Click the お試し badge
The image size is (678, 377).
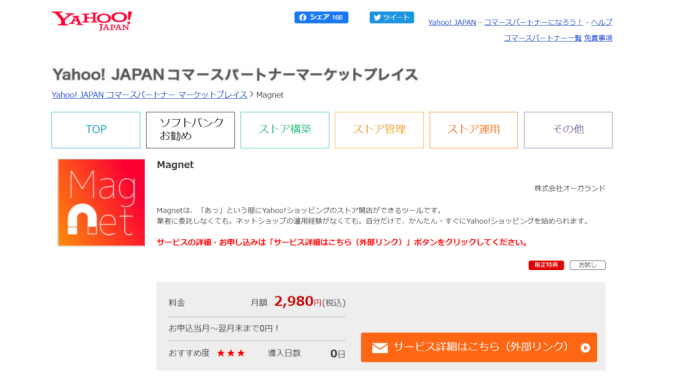(x=587, y=265)
